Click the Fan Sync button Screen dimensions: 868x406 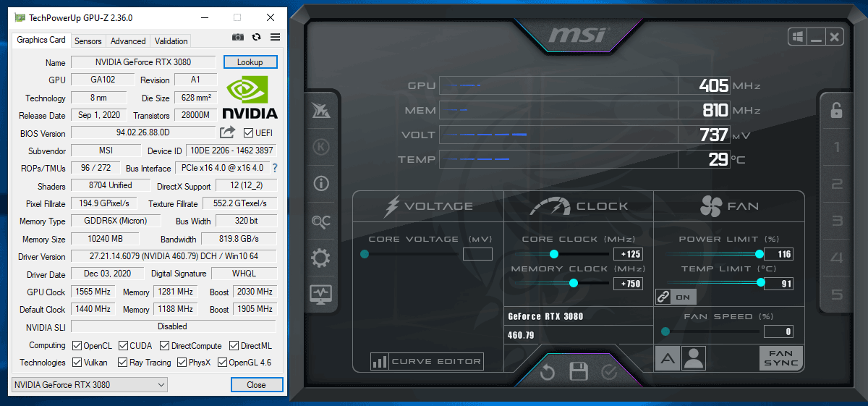(x=781, y=358)
